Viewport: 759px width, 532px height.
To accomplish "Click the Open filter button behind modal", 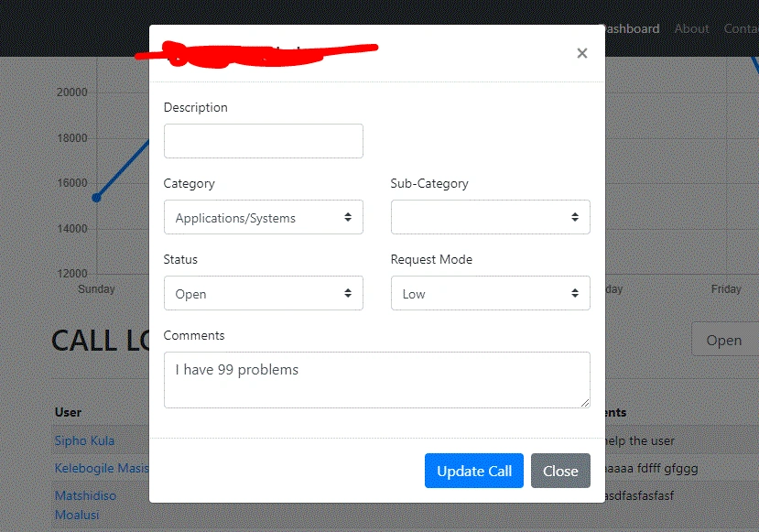I will click(x=725, y=340).
